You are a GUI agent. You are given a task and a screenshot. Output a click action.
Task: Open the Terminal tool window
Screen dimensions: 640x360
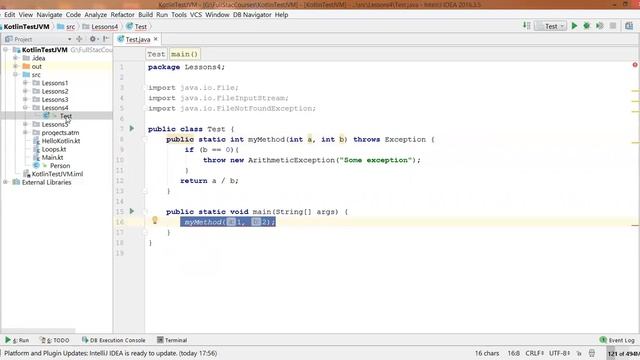(172, 340)
